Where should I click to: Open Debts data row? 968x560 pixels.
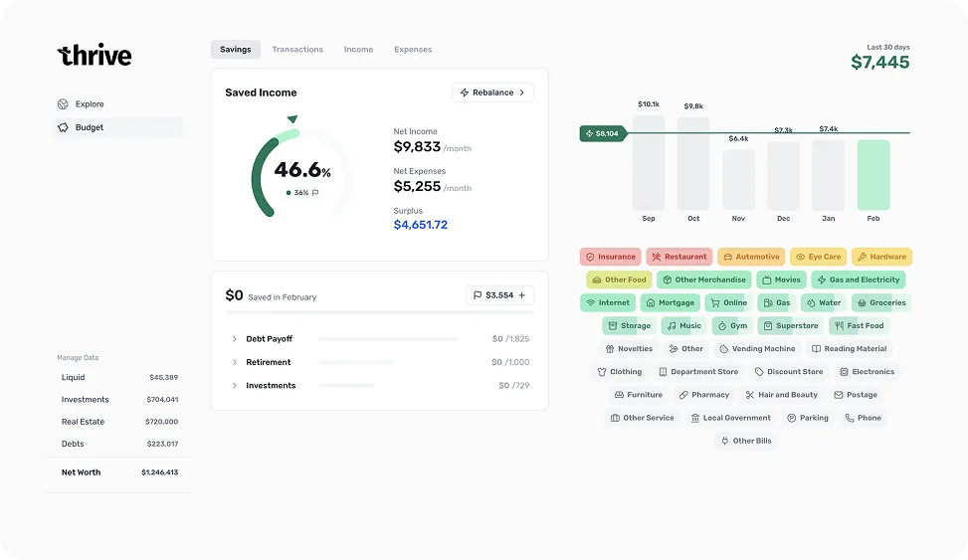119,444
